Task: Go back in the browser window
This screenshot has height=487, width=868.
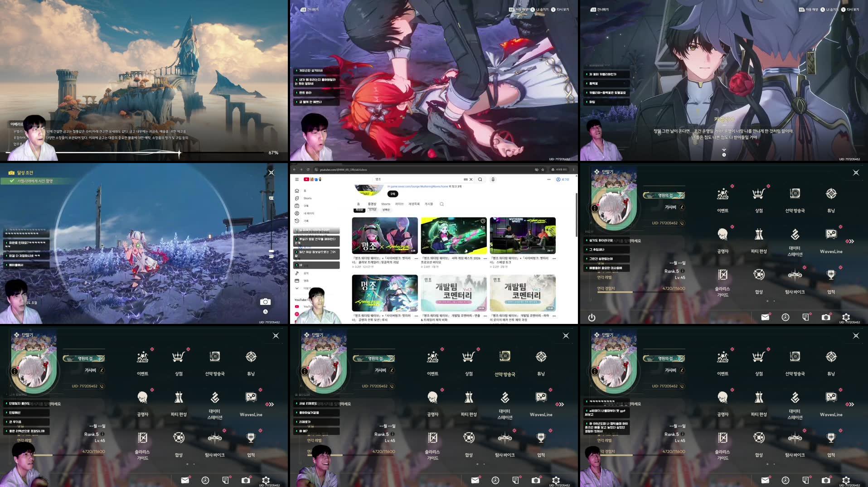Action: pos(294,169)
